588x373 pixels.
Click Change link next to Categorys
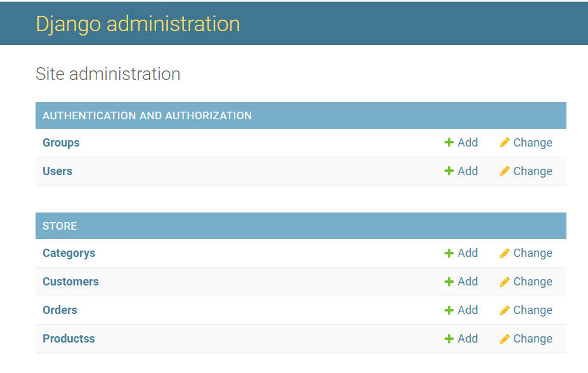pos(532,253)
